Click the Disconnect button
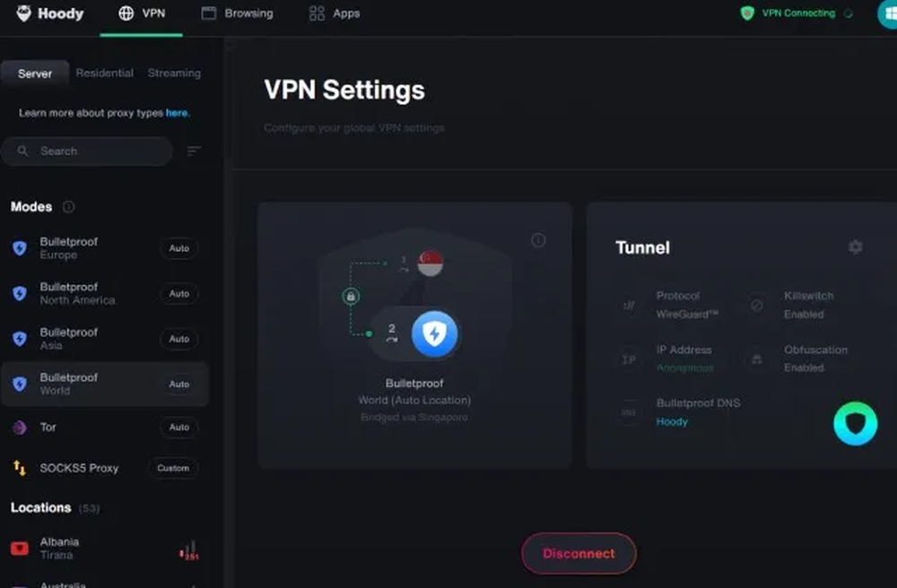 tap(579, 553)
